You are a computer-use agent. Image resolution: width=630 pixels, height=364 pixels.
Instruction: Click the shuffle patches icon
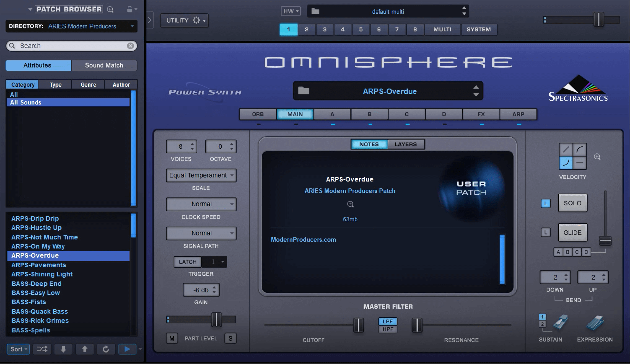click(x=42, y=349)
